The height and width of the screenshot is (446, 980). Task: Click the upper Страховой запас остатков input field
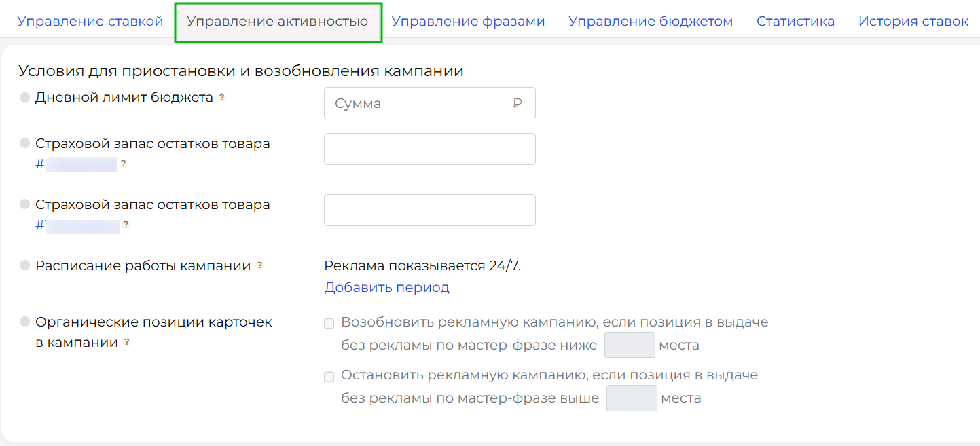(x=429, y=149)
